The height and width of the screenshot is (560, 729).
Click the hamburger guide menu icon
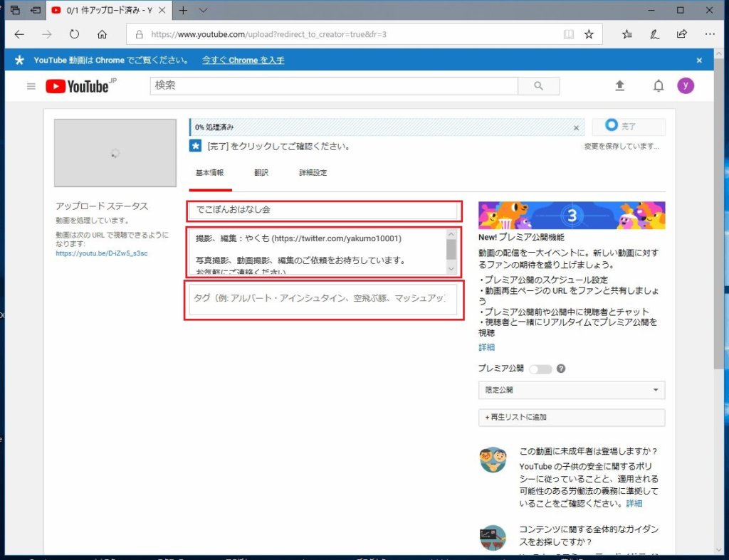31,86
